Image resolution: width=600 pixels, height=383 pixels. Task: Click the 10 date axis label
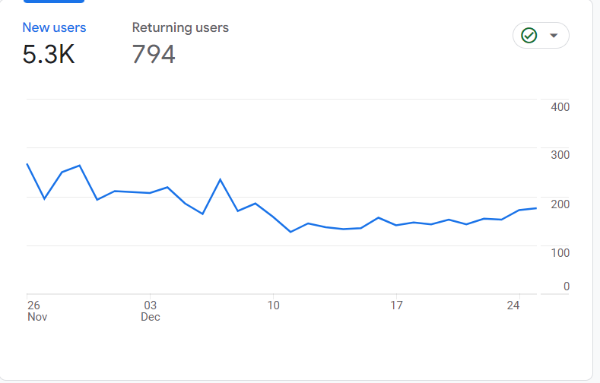tap(273, 305)
